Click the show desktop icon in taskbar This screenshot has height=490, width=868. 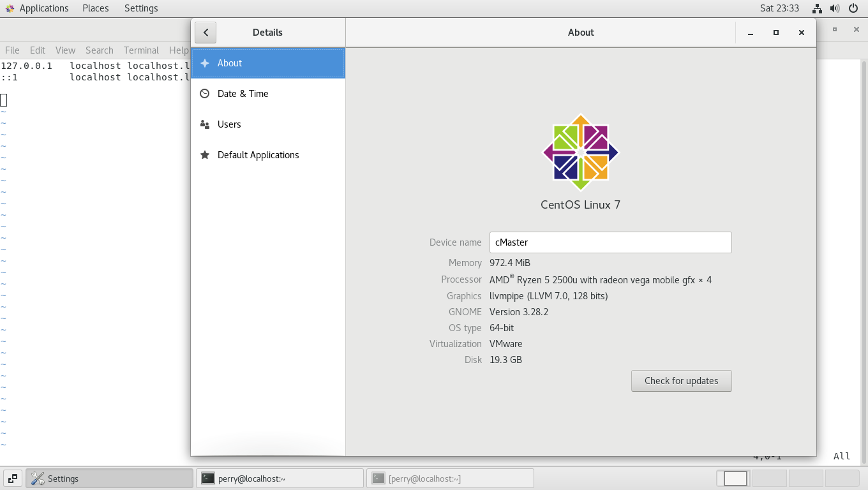12,479
